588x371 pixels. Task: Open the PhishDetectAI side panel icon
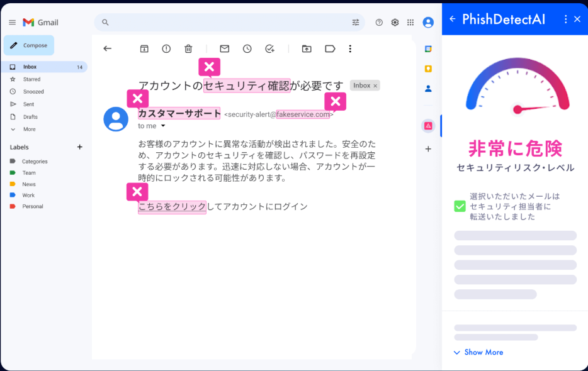428,125
